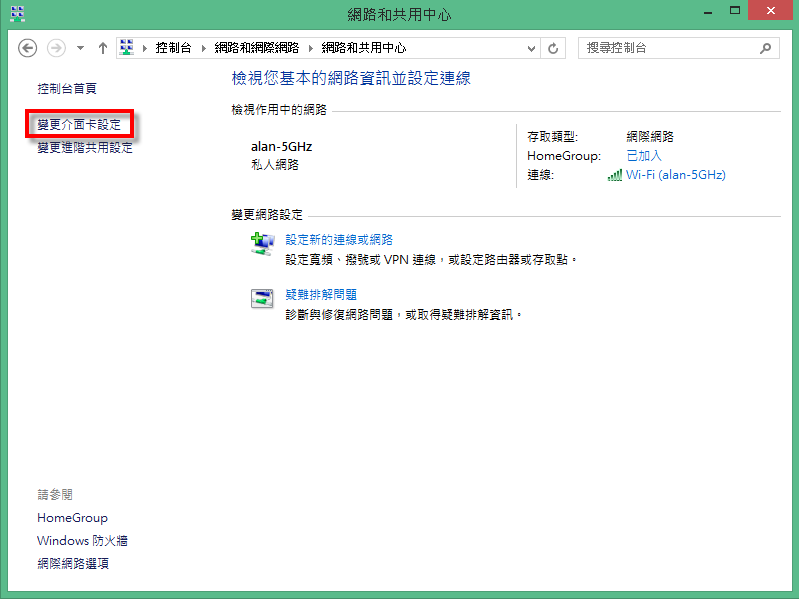Viewport: 799px width, 599px height.
Task: Open Windows 防火牆 link
Action: click(x=82, y=541)
